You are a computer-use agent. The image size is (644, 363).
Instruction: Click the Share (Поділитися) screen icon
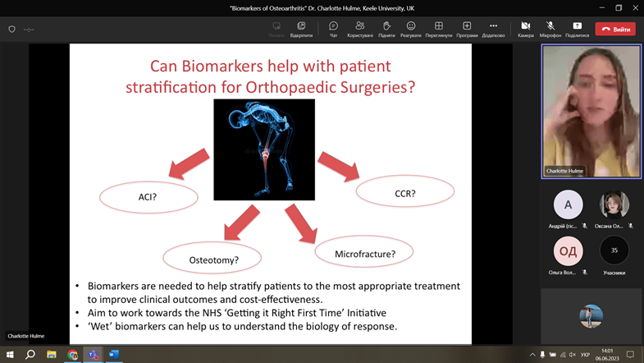click(577, 29)
